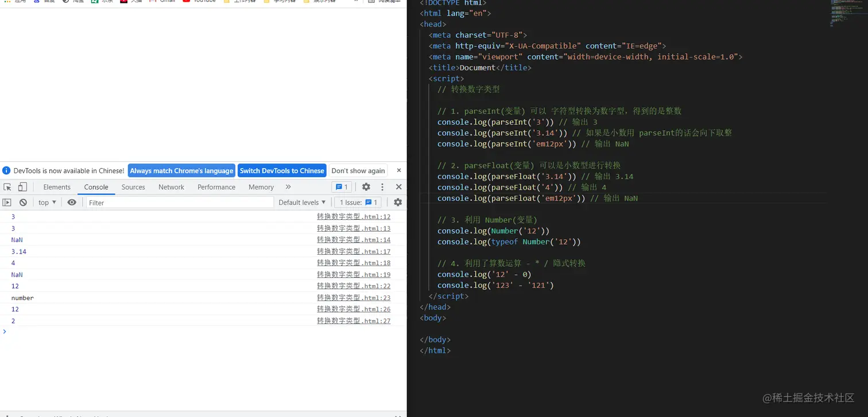Dismiss the DevTools language notification bar
The width and height of the screenshot is (868, 417).
pyautogui.click(x=399, y=170)
